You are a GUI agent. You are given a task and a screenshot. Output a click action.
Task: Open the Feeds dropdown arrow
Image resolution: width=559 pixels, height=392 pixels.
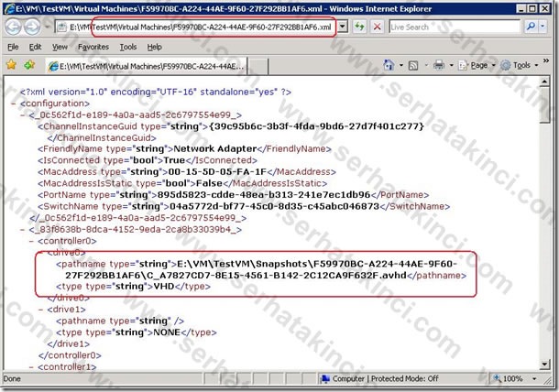click(x=426, y=66)
